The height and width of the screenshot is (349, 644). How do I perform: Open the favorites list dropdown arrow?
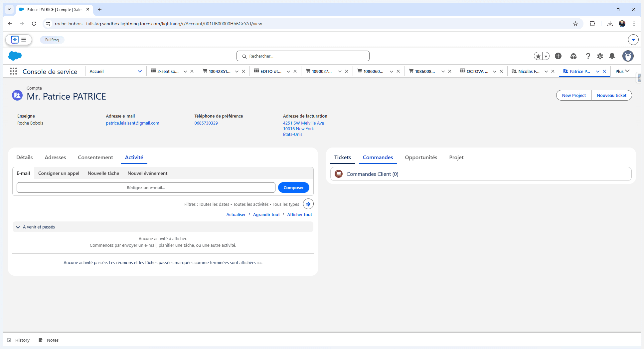(546, 56)
